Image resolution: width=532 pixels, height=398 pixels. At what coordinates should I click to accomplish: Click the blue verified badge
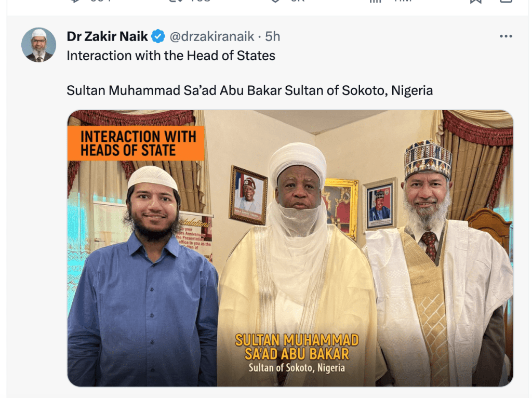click(x=158, y=36)
